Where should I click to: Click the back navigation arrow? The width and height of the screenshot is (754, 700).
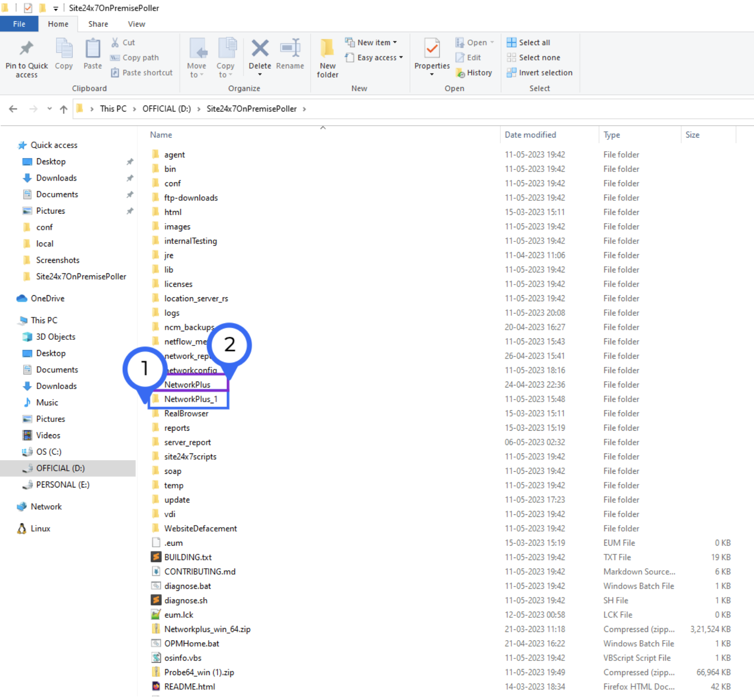pos(13,109)
